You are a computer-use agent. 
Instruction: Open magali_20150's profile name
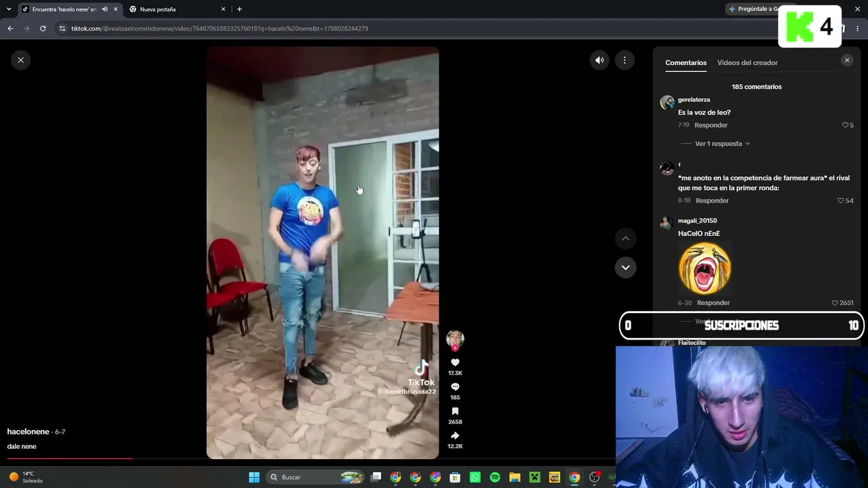point(697,220)
